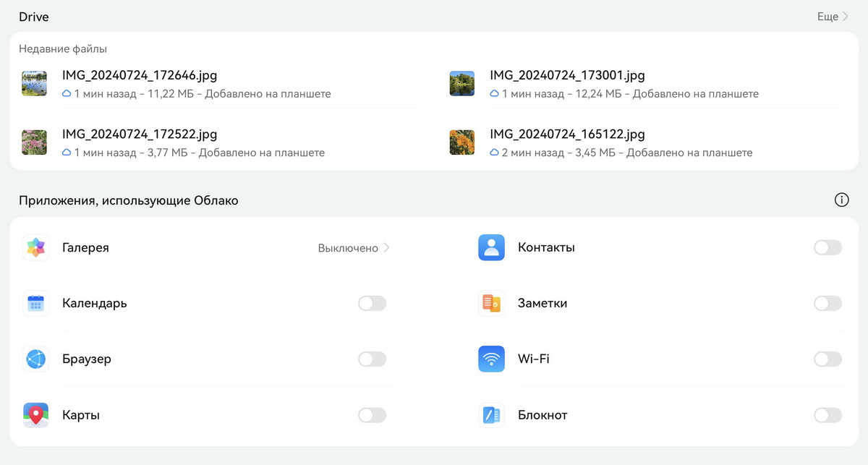Enable Календарь cloud sync toggle

[373, 304]
